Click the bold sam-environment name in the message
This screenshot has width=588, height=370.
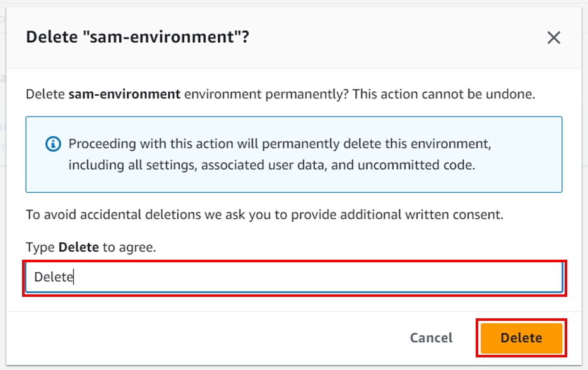coord(124,94)
